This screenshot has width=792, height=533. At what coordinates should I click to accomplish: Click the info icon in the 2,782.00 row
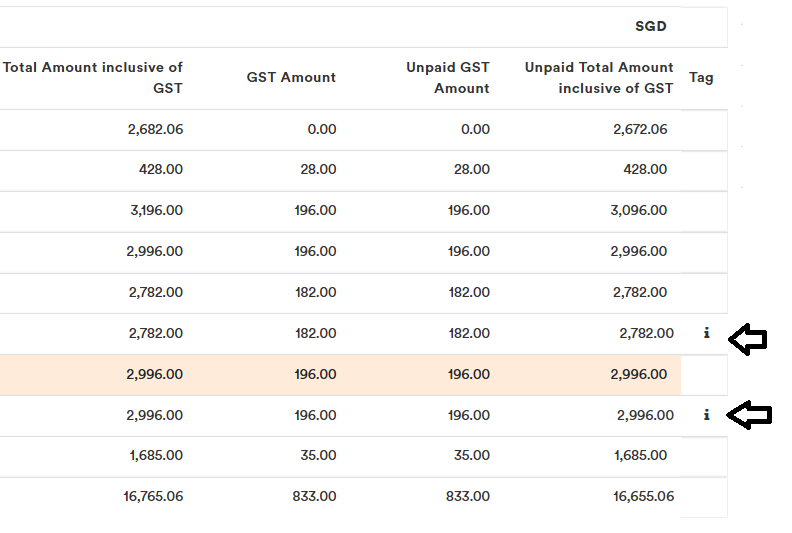[707, 333]
